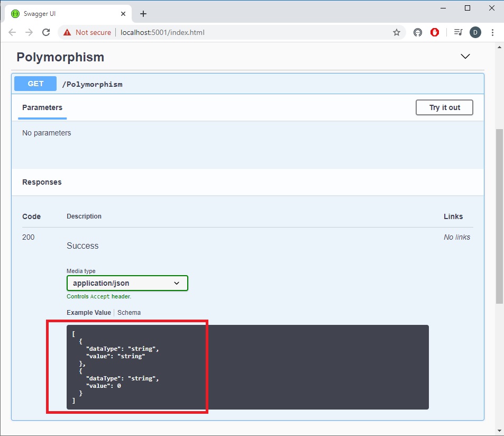Open the Chrome three-dot menu
This screenshot has width=504, height=436.
pos(492,32)
